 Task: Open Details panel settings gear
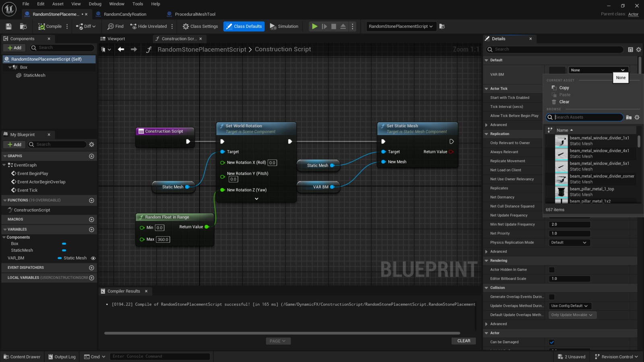coord(638,49)
